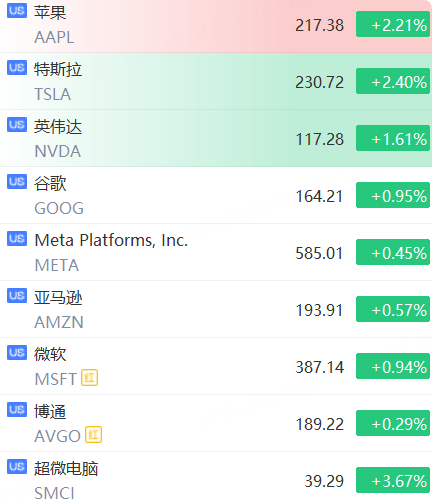The width and height of the screenshot is (432, 504).
Task: Click the +0.94% change button for MSFT
Action: coord(393,366)
